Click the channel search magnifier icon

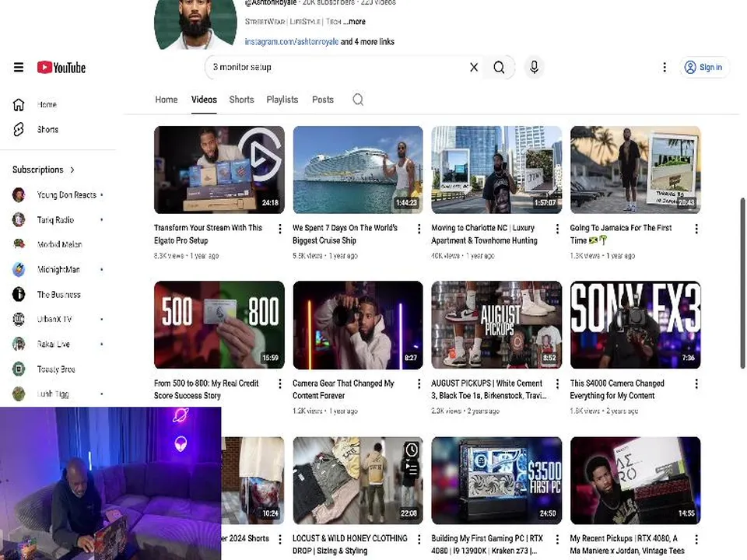pos(358,100)
